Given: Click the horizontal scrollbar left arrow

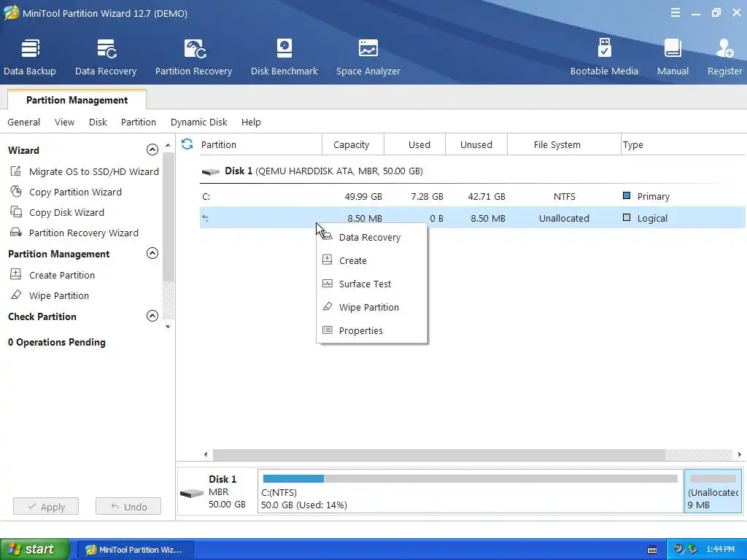Looking at the screenshot, I should click(206, 454).
